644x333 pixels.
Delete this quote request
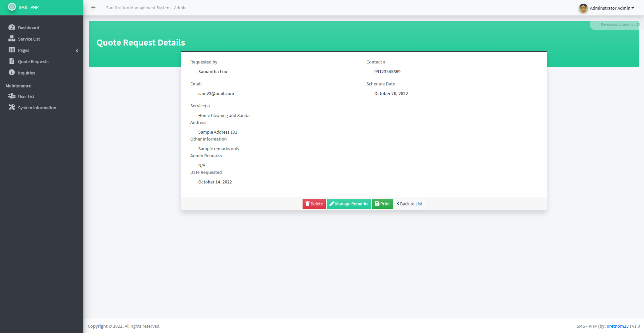click(314, 204)
